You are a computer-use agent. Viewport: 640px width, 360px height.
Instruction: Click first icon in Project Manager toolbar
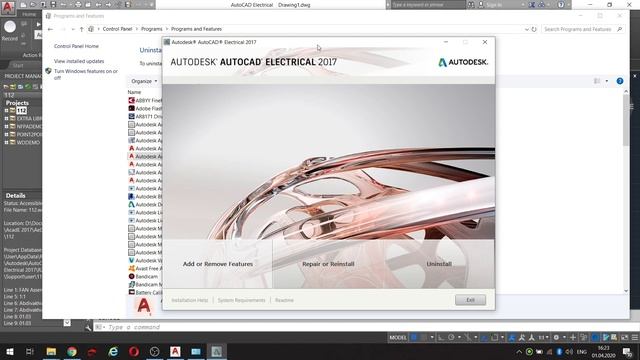6,87
